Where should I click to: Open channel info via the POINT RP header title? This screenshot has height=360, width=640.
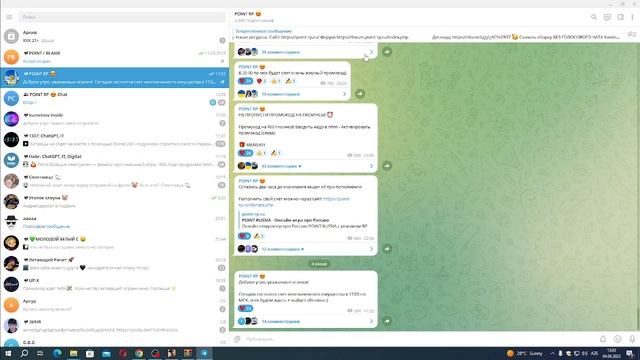point(248,14)
